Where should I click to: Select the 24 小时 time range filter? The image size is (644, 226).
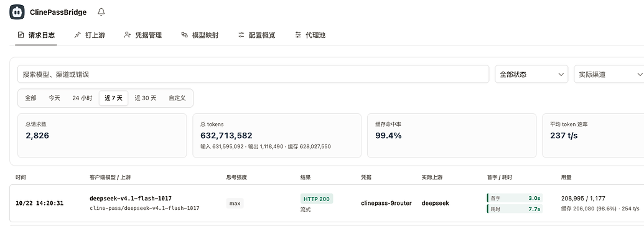82,98
